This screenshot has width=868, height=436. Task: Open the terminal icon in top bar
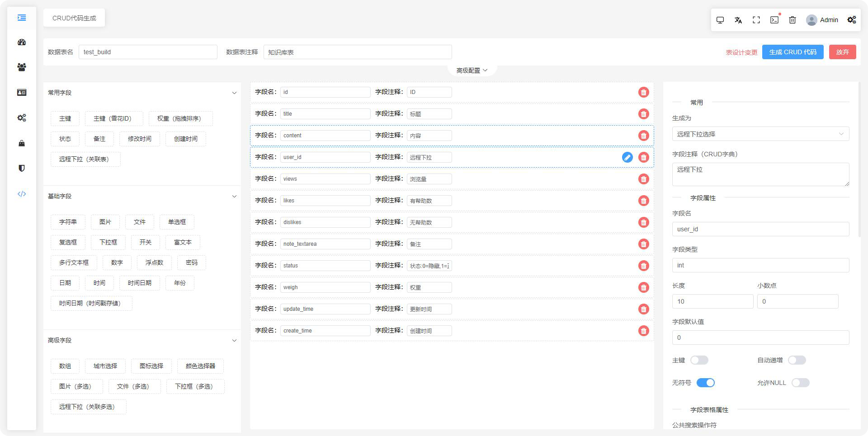click(774, 20)
